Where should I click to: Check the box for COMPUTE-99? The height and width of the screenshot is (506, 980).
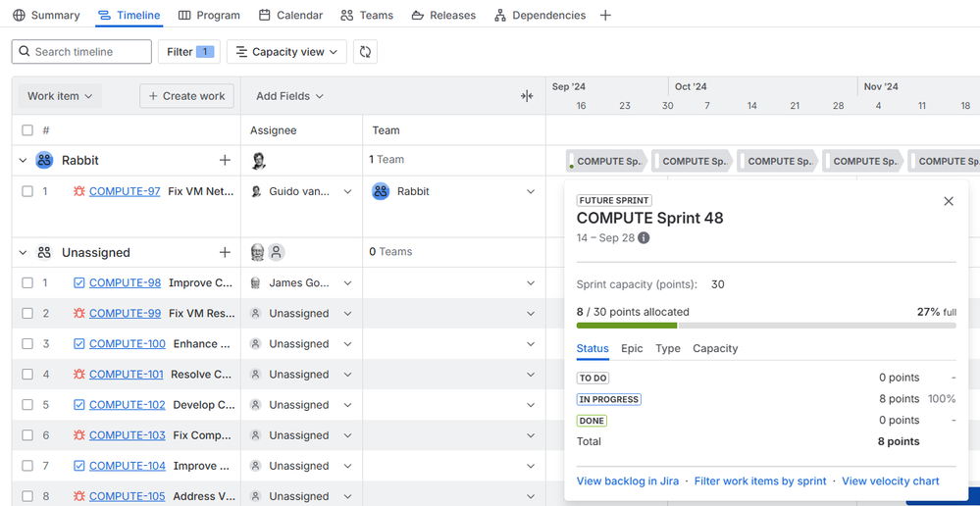[x=27, y=313]
